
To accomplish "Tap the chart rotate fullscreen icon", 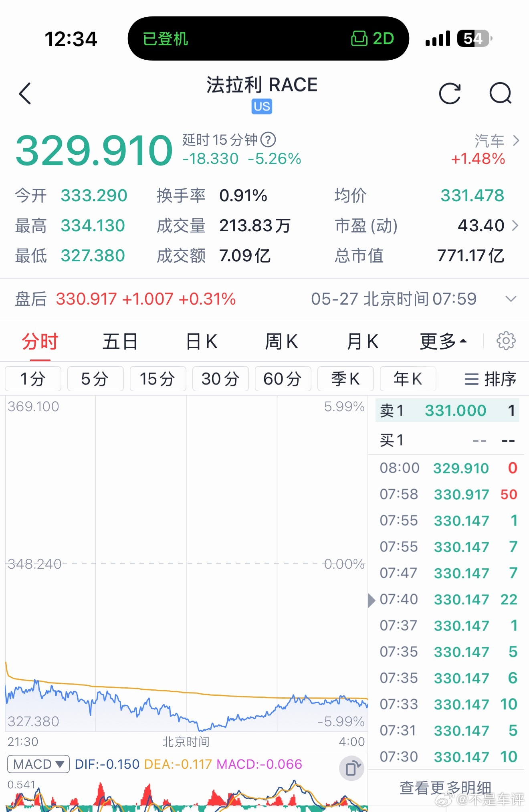I will [x=351, y=768].
